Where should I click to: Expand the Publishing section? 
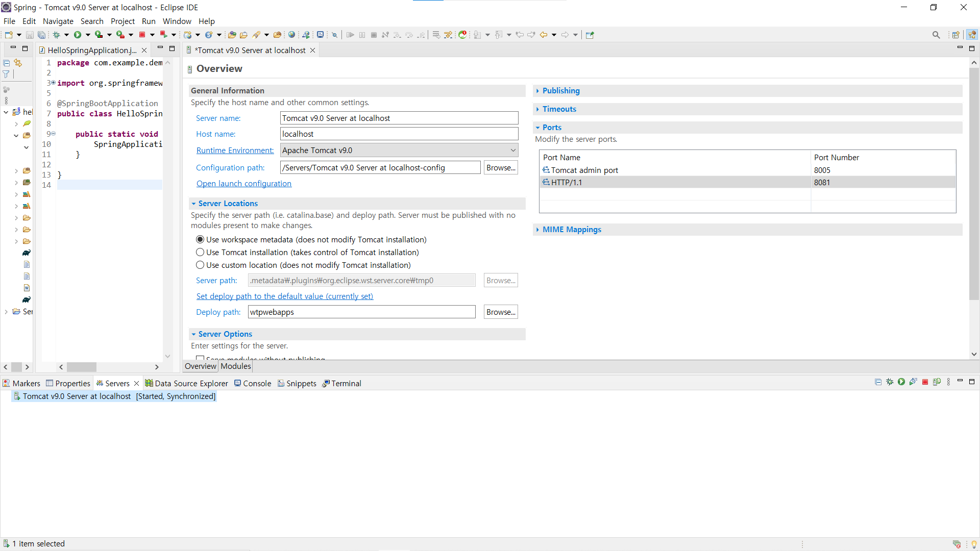560,91
